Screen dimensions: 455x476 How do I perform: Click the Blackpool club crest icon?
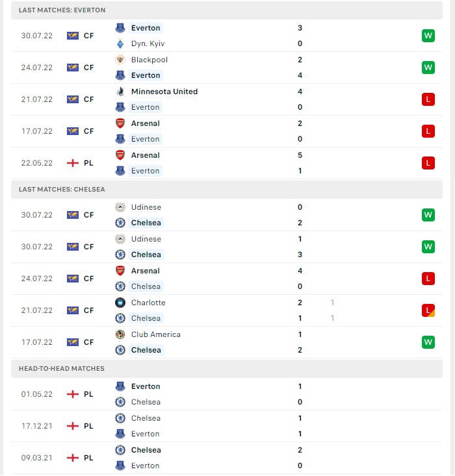click(120, 60)
